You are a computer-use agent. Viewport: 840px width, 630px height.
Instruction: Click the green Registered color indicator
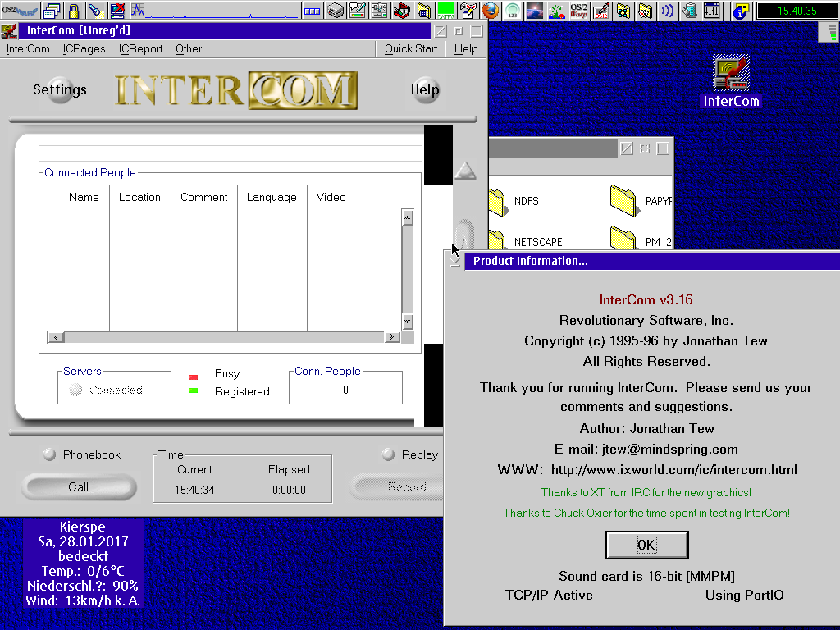pyautogui.click(x=194, y=390)
